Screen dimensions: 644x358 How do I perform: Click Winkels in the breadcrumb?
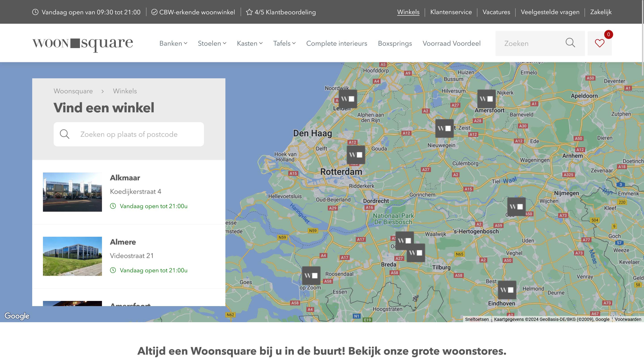125,91
